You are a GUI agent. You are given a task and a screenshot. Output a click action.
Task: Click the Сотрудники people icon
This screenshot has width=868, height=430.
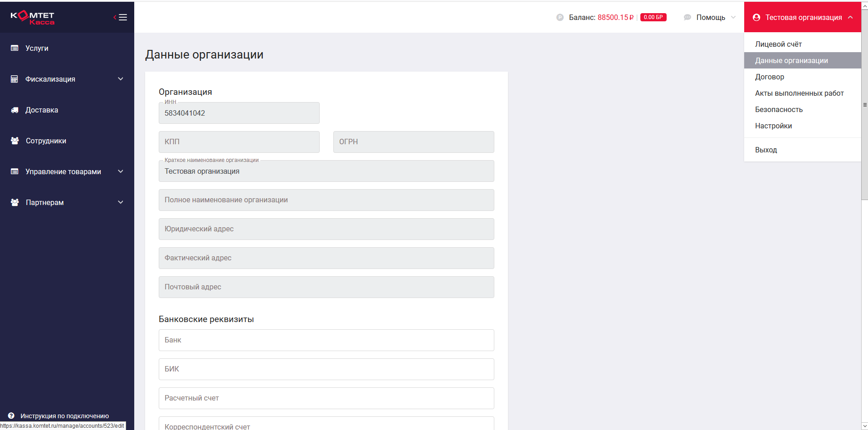point(15,141)
